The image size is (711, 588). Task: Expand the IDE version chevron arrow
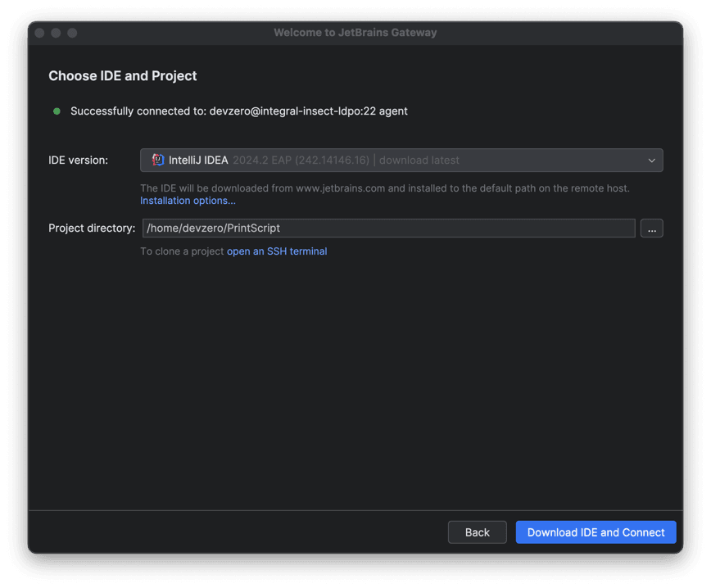click(x=651, y=161)
